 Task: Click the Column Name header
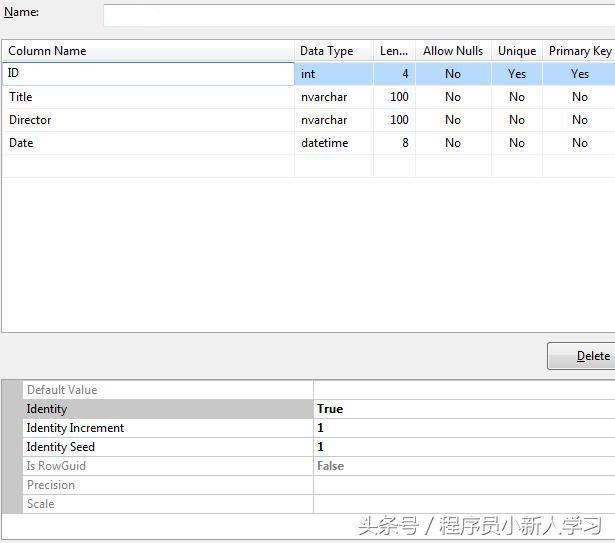click(x=148, y=51)
